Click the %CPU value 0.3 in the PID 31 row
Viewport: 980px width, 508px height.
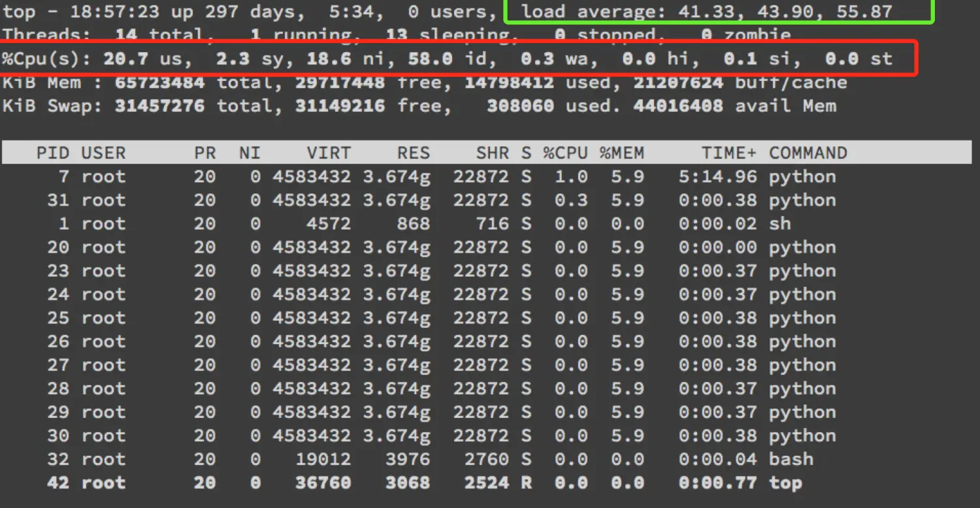pos(572,200)
